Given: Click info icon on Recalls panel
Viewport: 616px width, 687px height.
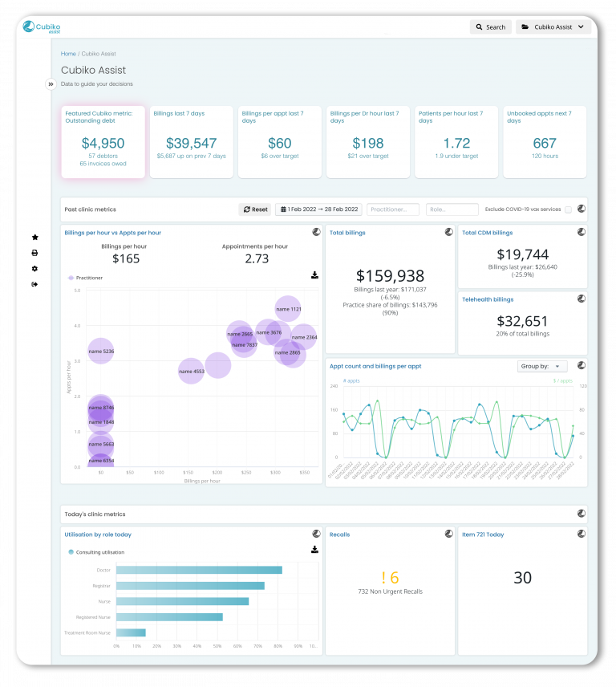Looking at the screenshot, I should pyautogui.click(x=448, y=534).
